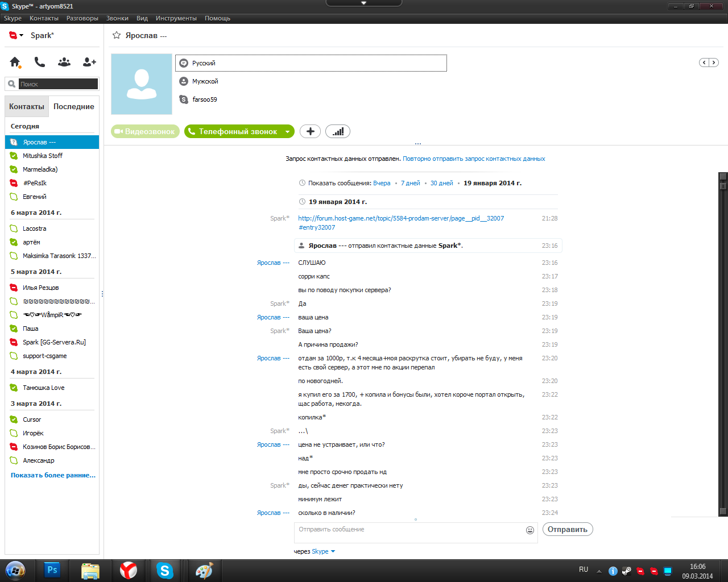The width and height of the screenshot is (728, 582).
Task: Show messages from Вчера
Action: pyautogui.click(x=382, y=183)
